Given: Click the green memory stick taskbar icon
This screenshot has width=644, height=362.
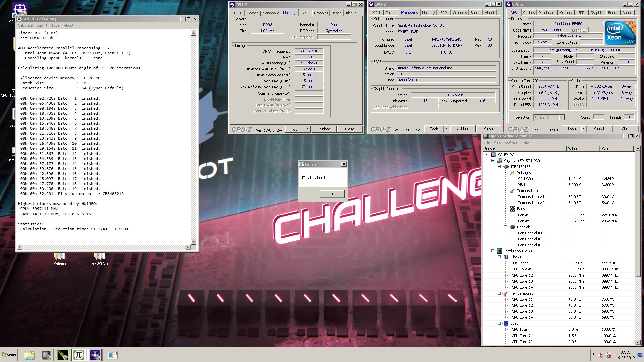Looking at the screenshot, I should coord(62,355).
